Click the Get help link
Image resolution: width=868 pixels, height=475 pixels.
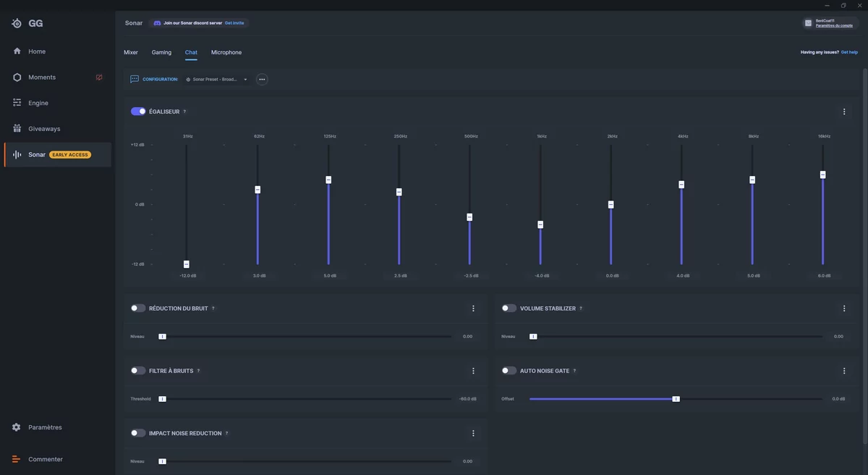[x=849, y=52]
